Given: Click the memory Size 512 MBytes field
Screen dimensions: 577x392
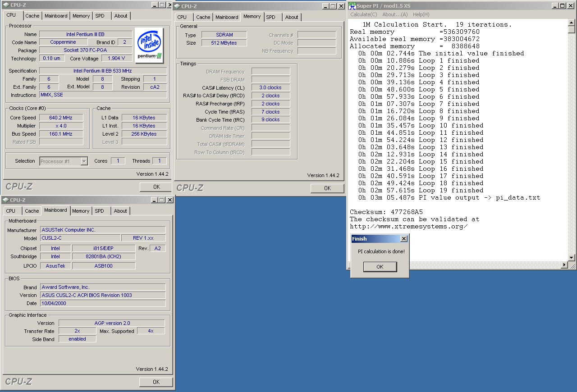Looking at the screenshot, I should click(x=224, y=43).
